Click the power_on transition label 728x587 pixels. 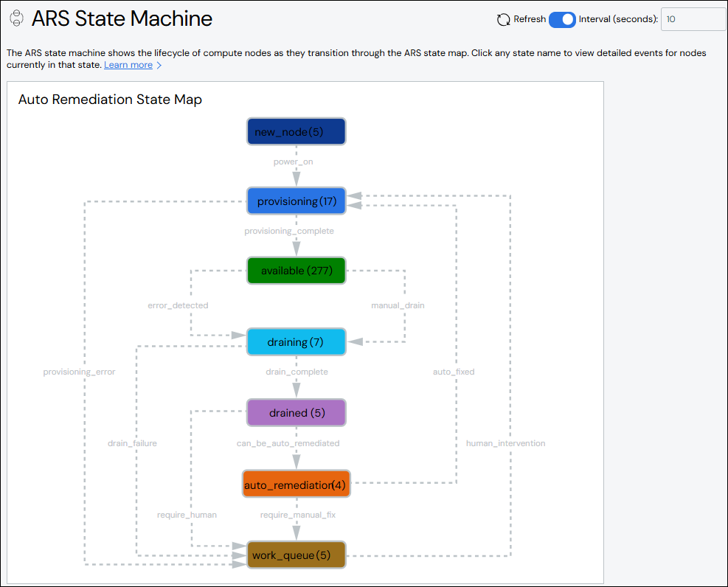293,162
